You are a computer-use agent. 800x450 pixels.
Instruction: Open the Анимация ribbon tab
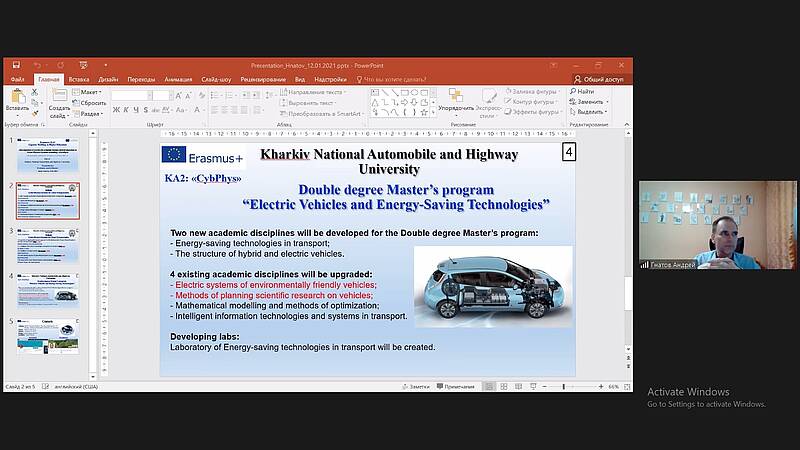coord(178,80)
